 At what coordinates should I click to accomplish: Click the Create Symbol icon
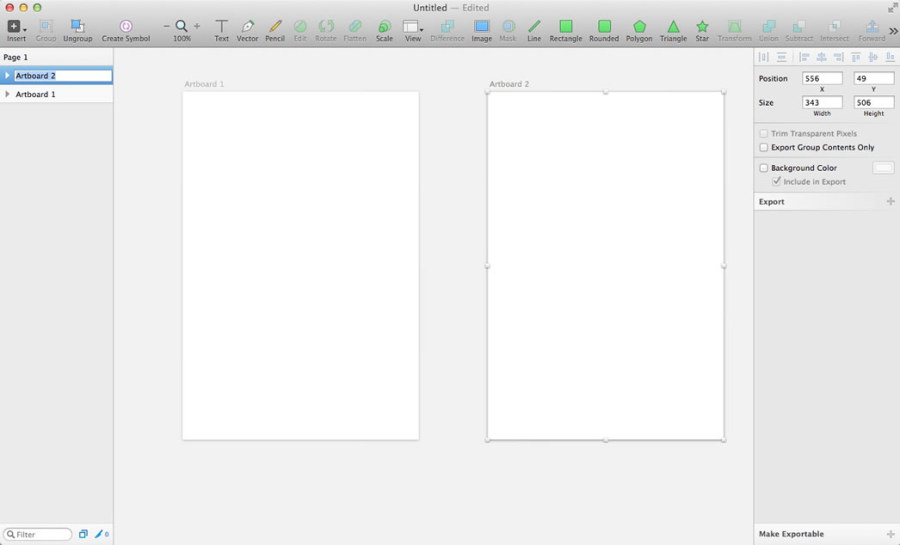coord(126,30)
